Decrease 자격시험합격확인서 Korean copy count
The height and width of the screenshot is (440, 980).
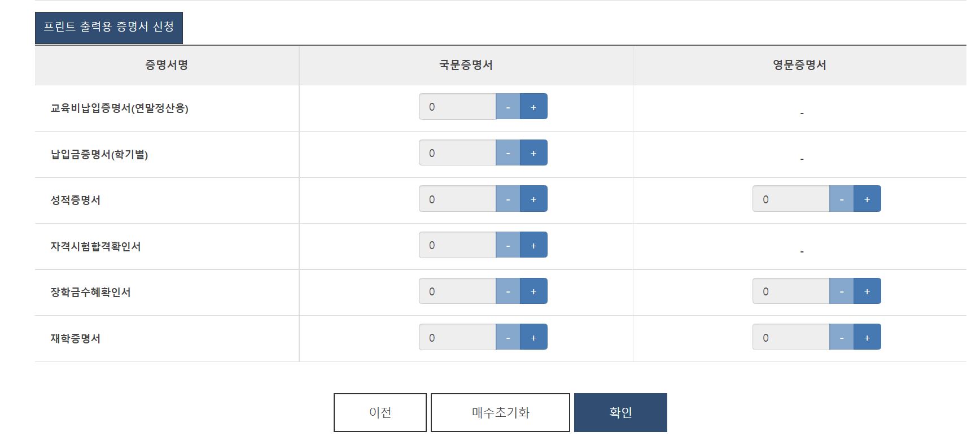click(x=508, y=245)
